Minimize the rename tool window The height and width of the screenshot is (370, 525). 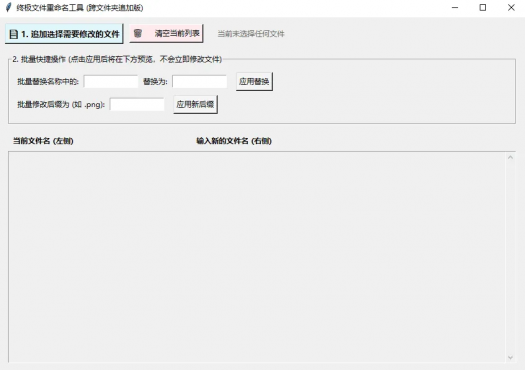pos(455,7)
